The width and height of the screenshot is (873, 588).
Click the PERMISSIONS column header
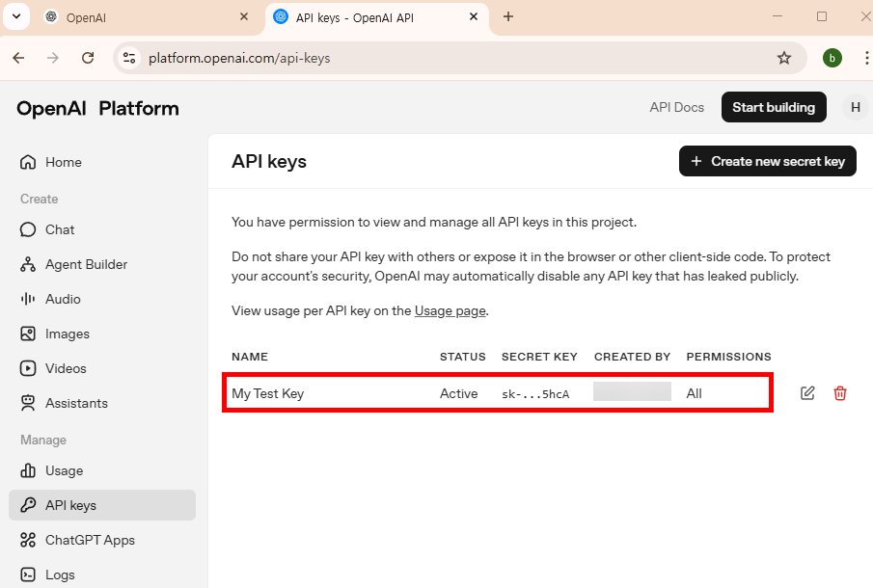pyautogui.click(x=729, y=357)
